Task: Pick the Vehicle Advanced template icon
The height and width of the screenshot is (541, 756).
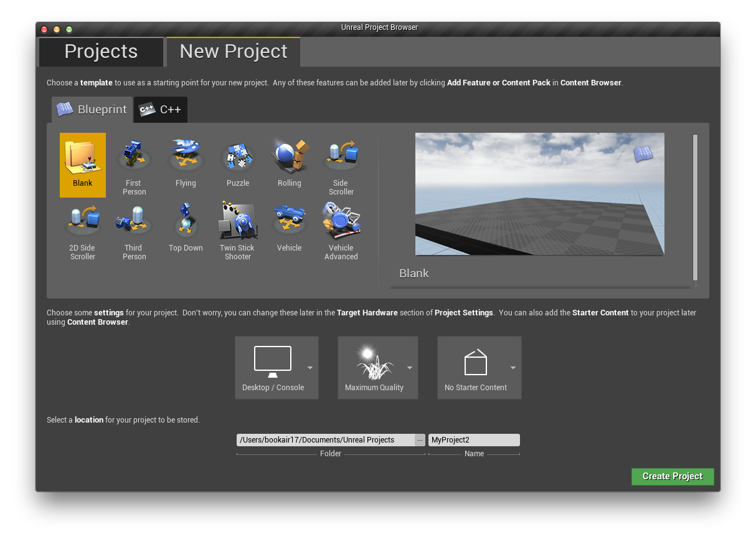Action: [x=341, y=222]
